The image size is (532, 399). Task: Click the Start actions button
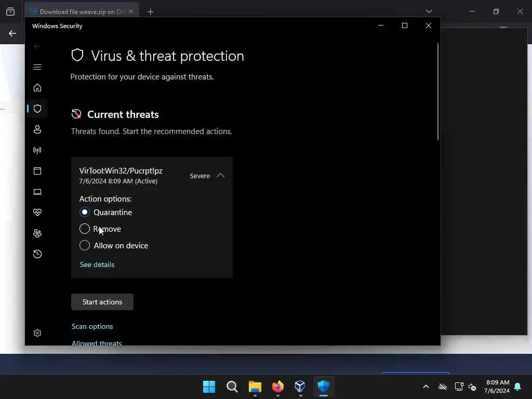[102, 302]
